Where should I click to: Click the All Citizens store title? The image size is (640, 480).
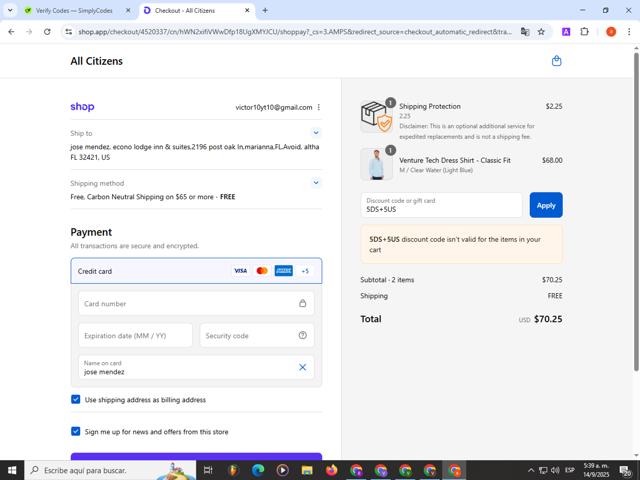(x=96, y=61)
